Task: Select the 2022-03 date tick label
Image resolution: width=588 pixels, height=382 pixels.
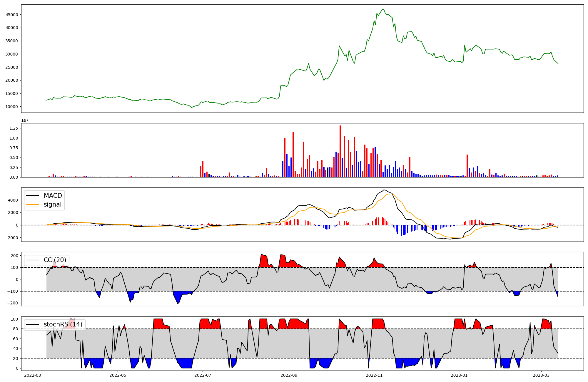Action: [x=32, y=375]
